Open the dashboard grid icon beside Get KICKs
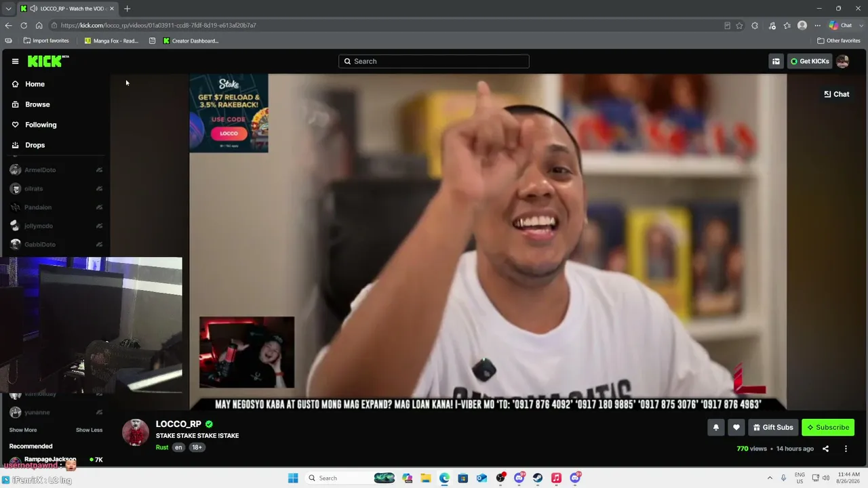The width and height of the screenshot is (868, 488). (776, 62)
